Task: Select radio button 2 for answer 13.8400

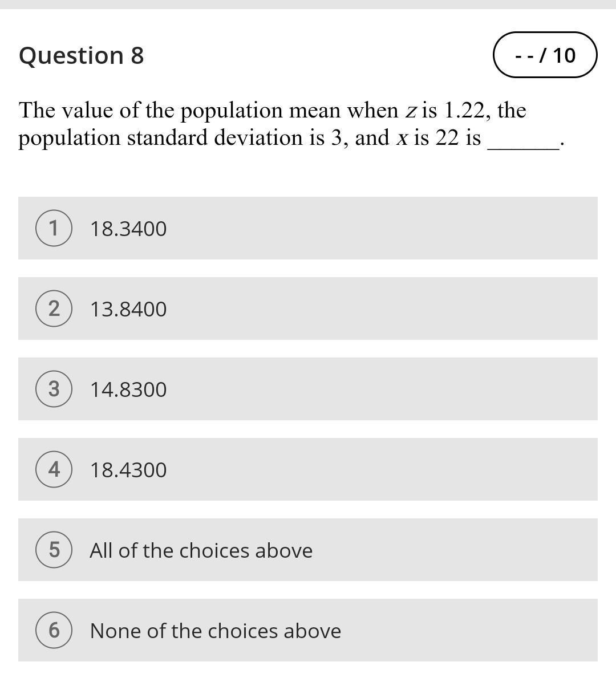Action: coord(54,309)
